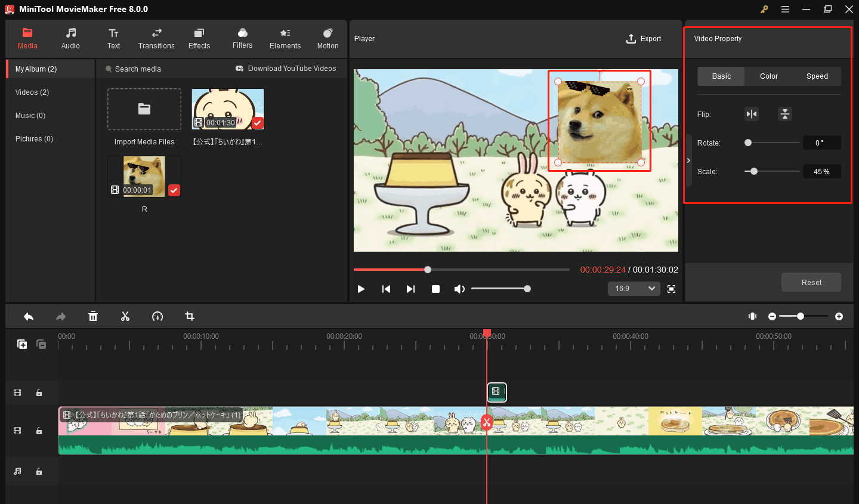The height and width of the screenshot is (504, 859).
Task: Select the doge clip named R
Action: point(144,177)
